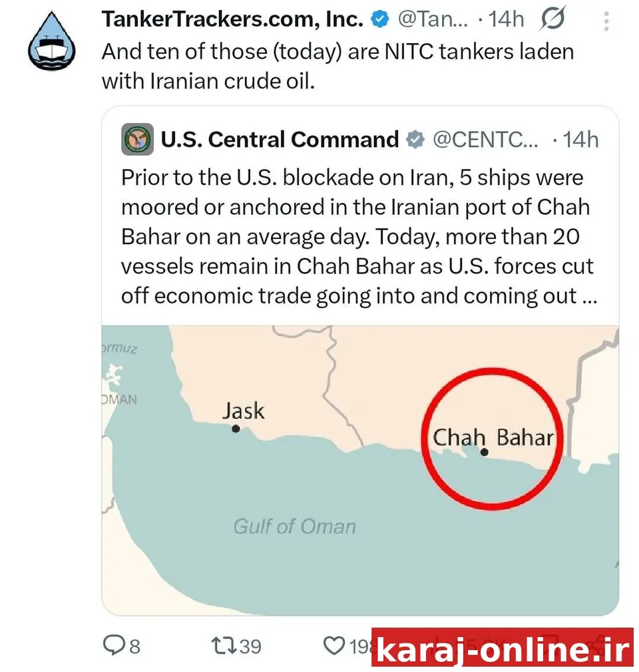Open TankerTrackers.com, Inc. profile name
This screenshot has height=672, width=639.
tap(232, 19)
